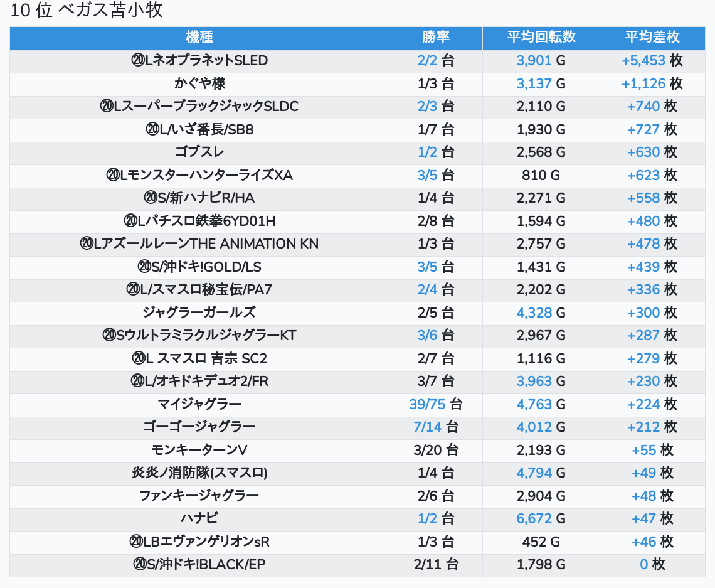The image size is (715, 588).
Task: Click the モンキーターンV machine name
Action: tap(199, 450)
